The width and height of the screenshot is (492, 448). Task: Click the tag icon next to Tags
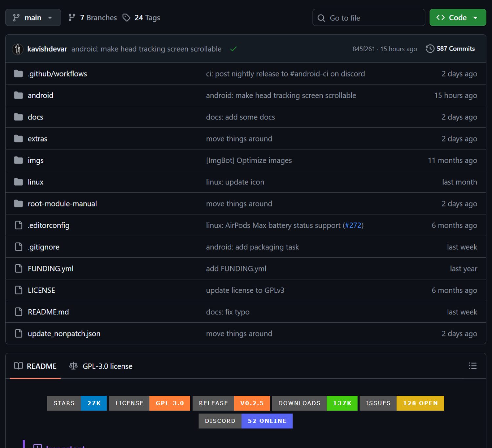[126, 18]
